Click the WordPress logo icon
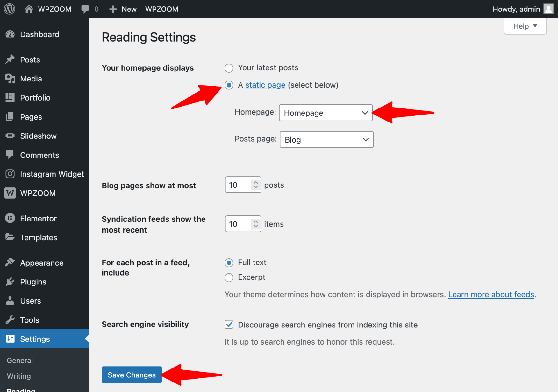The image size is (558, 392). pyautogui.click(x=10, y=9)
